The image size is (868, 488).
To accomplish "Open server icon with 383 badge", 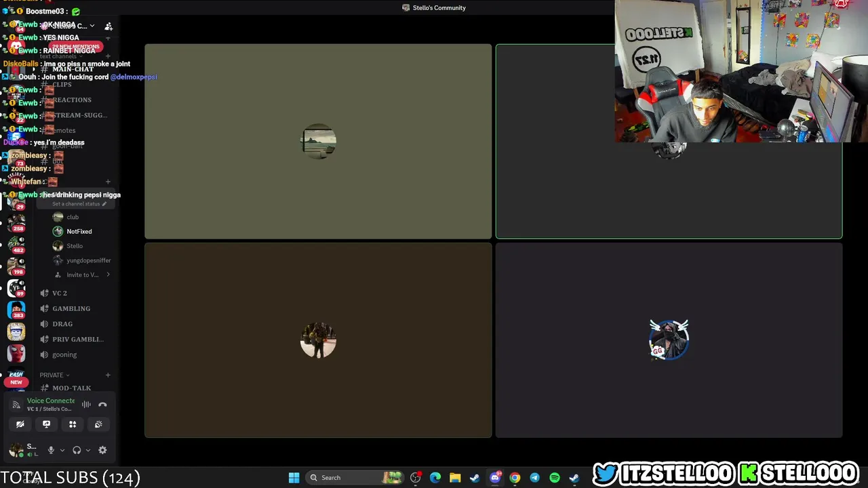I will [x=16, y=310].
